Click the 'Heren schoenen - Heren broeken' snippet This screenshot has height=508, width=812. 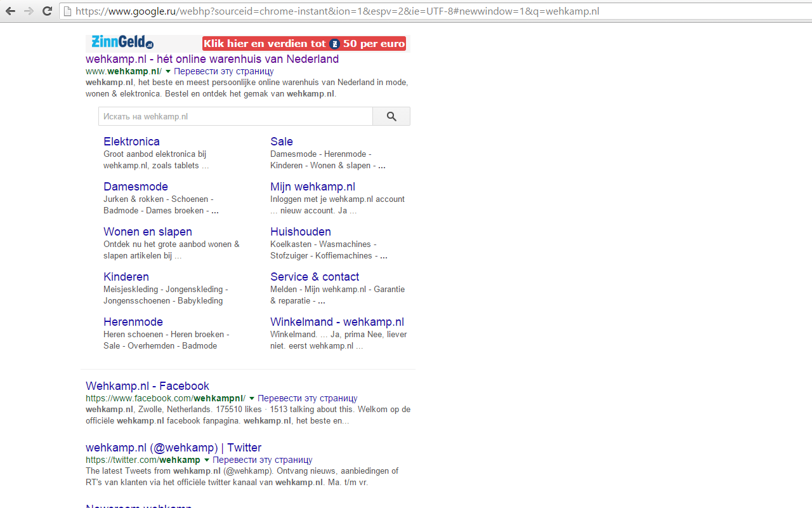tap(166, 334)
